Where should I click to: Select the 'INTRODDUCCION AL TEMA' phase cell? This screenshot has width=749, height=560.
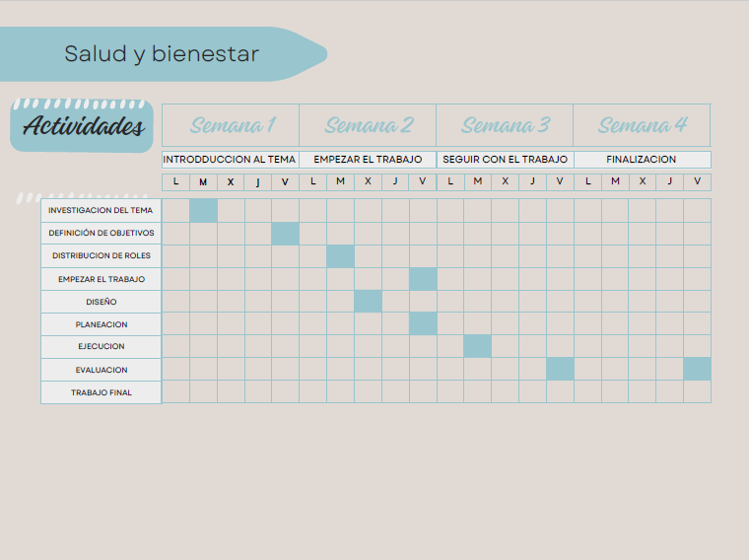[230, 160]
